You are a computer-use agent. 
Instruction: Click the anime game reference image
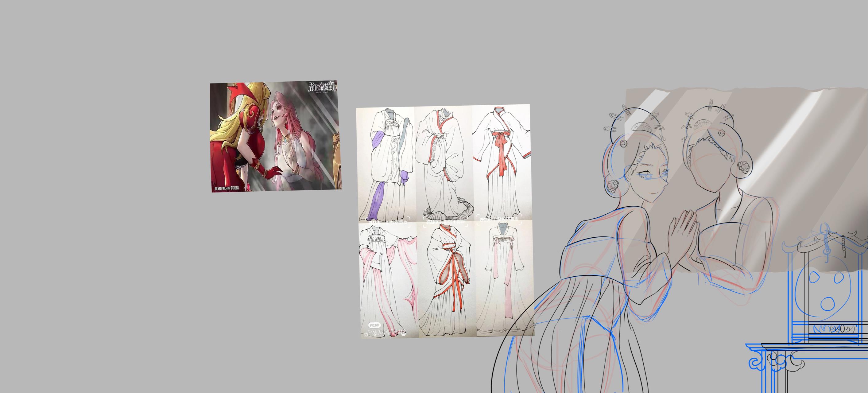point(275,136)
